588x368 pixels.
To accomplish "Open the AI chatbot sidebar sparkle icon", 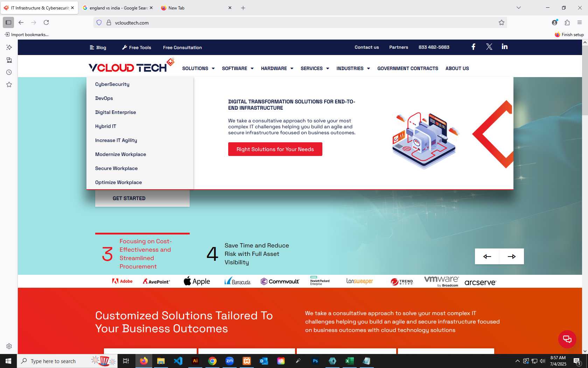I will (x=9, y=47).
